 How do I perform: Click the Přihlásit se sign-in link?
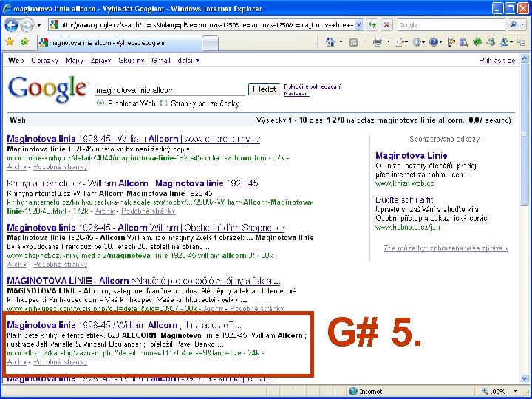497,61
